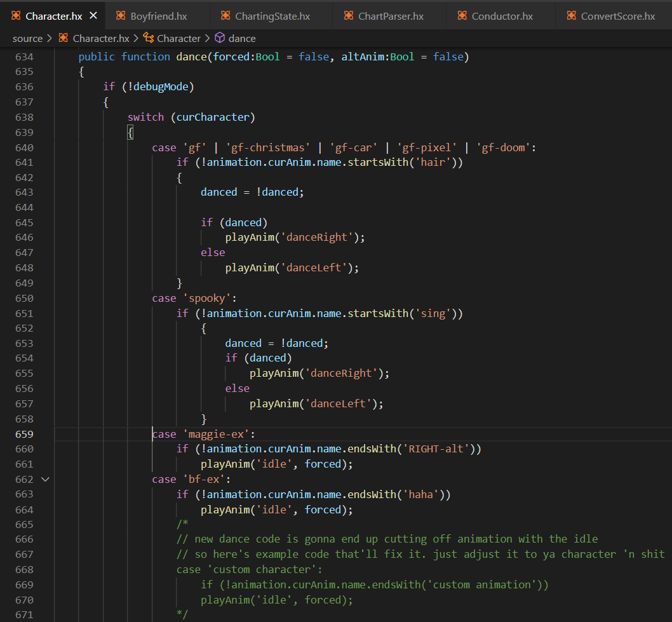Switch to the Boyfriend.hx tab
Viewport: 672px width, 622px height.
(x=159, y=16)
